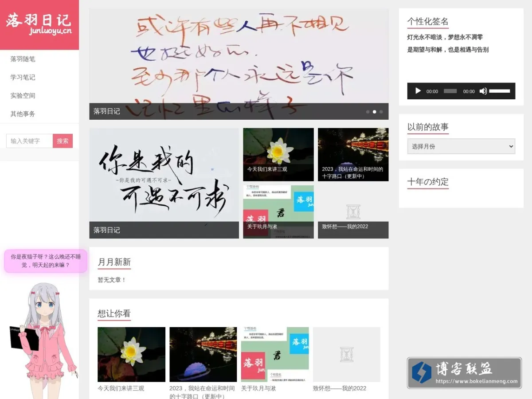Click the 想让你看 section heading
Viewport: 532px width, 399px height.
click(x=114, y=313)
